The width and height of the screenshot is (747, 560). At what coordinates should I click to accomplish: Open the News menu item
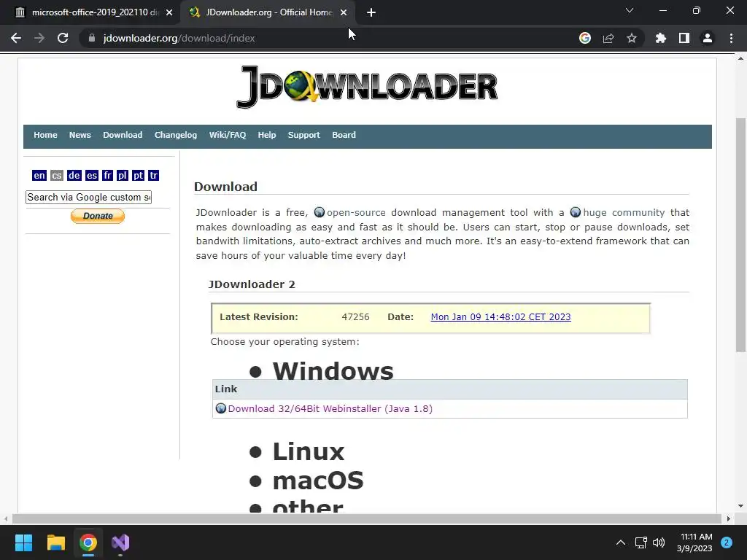pyautogui.click(x=80, y=135)
